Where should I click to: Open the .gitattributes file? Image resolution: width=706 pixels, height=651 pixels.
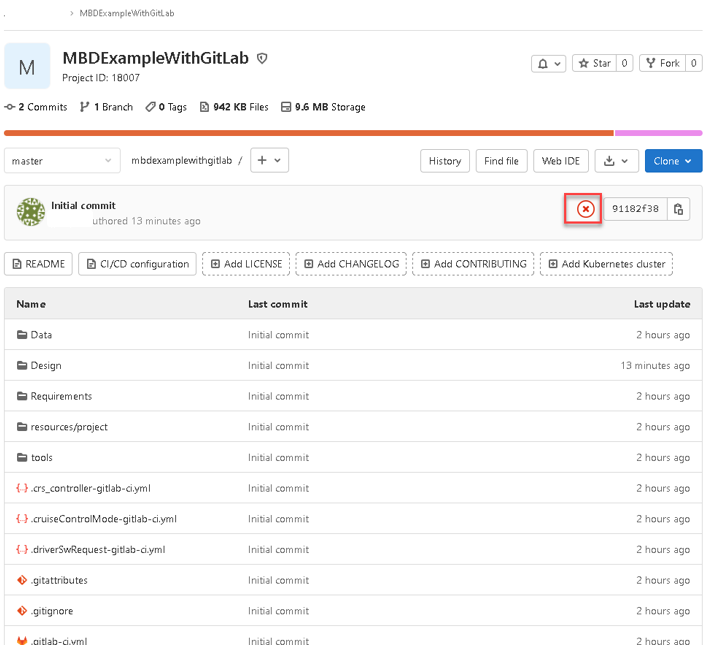tap(59, 580)
